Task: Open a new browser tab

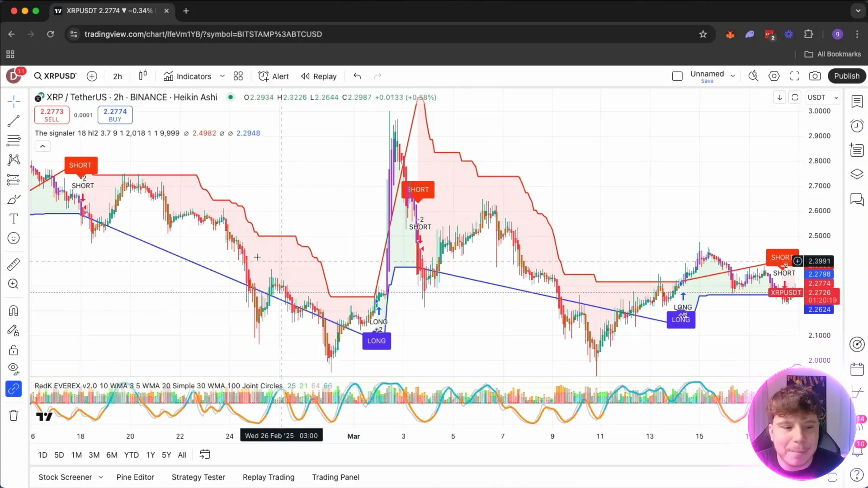Action: (x=186, y=11)
